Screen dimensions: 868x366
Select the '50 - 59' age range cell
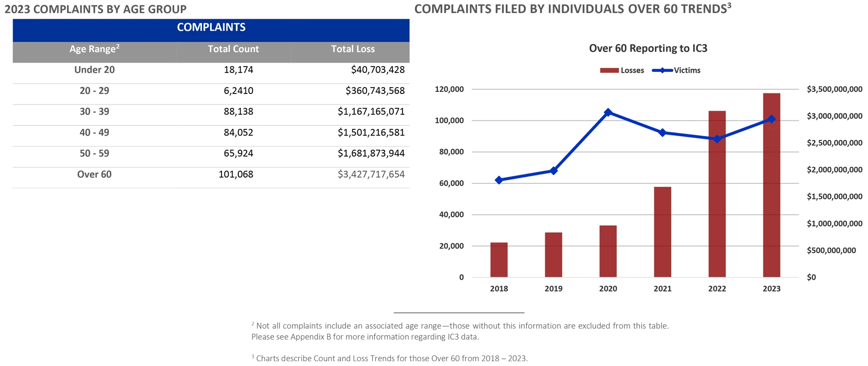click(94, 154)
